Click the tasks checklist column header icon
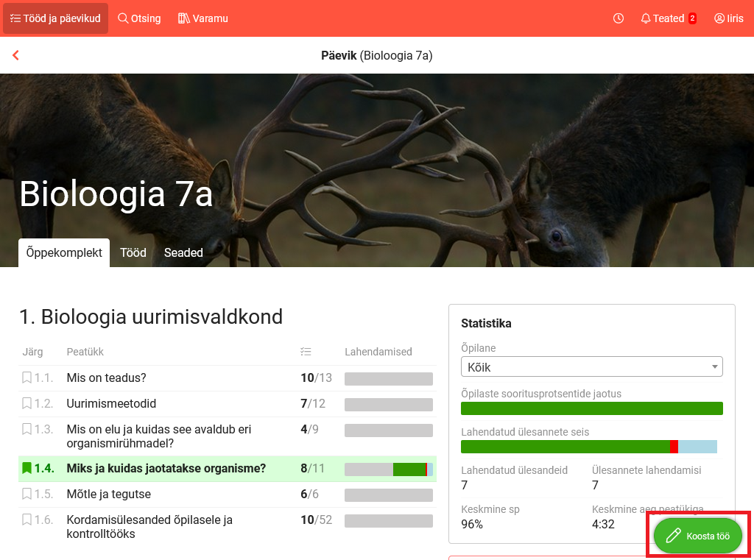Viewport: 754px width, 560px height. [x=306, y=352]
